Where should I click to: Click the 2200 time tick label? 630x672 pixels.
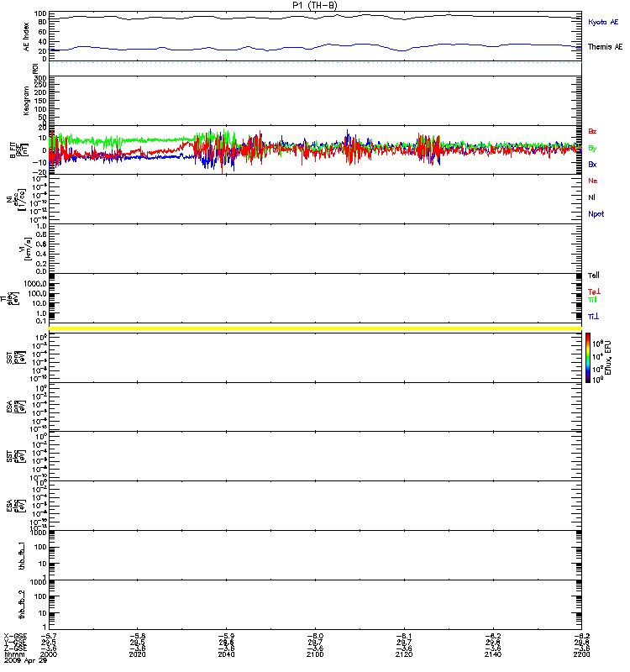click(x=581, y=654)
